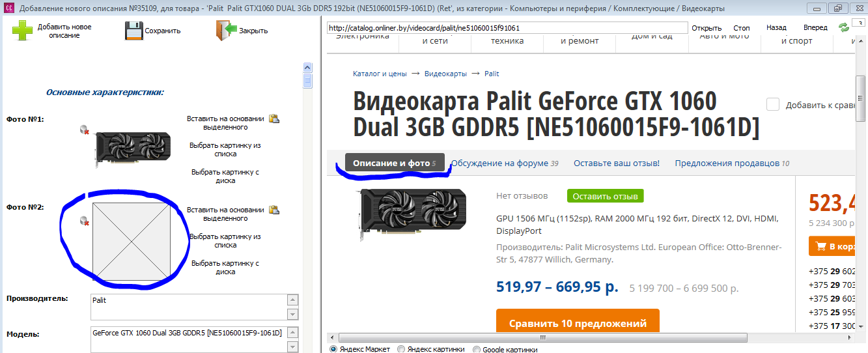Click Выбрать картинку с диска for Фото №2
The height and width of the screenshot is (353, 868).
pos(225,268)
